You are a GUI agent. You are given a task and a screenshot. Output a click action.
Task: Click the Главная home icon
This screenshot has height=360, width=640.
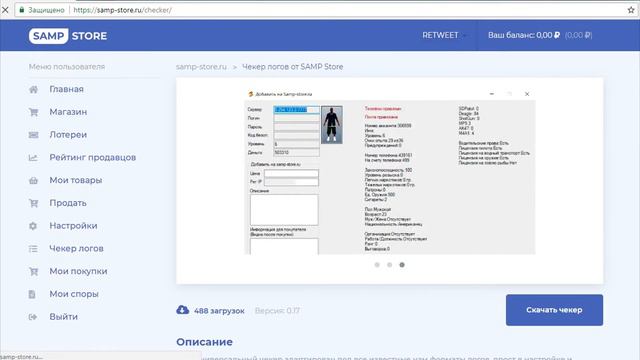pos(33,89)
